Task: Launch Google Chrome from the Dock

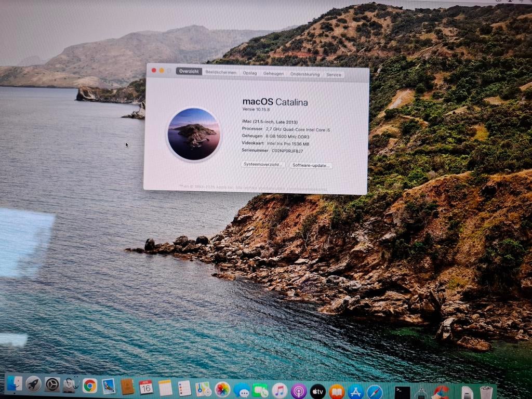Action: [89, 387]
